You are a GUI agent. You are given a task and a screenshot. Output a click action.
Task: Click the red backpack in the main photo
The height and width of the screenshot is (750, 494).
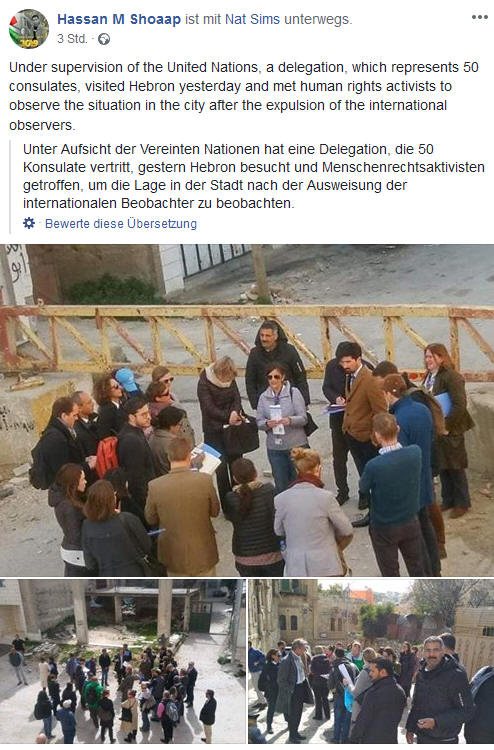(106, 456)
